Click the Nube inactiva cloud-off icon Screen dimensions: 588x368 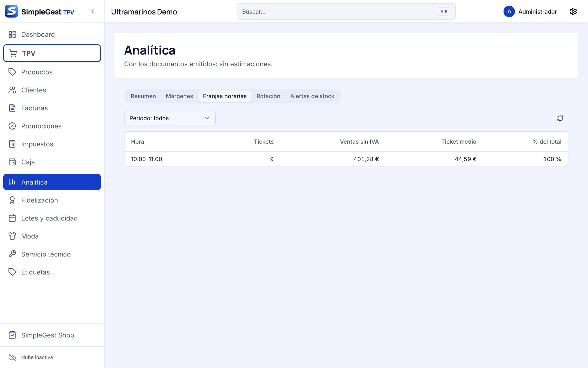click(12, 357)
